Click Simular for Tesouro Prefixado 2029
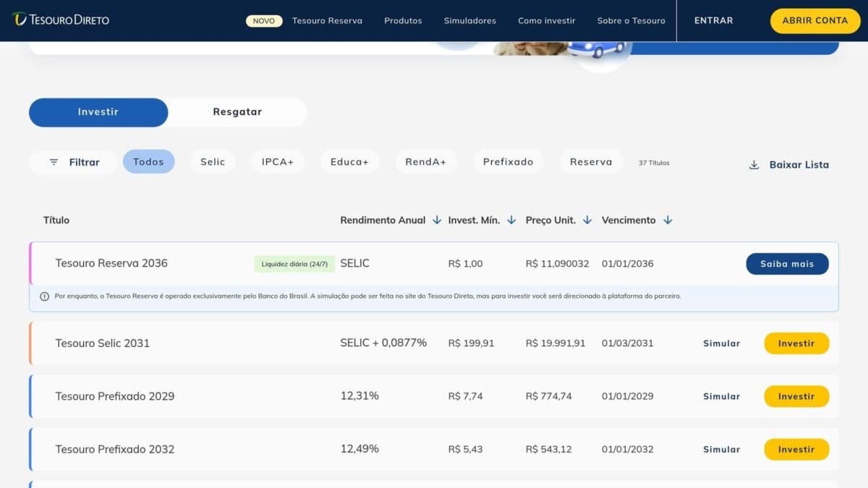 pyautogui.click(x=722, y=396)
